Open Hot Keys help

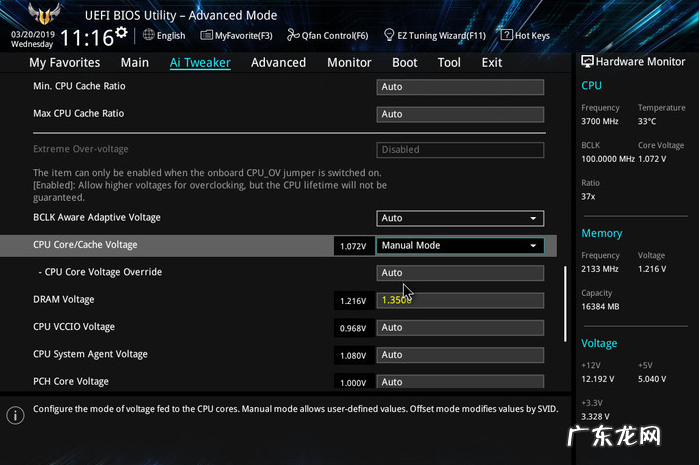point(525,35)
